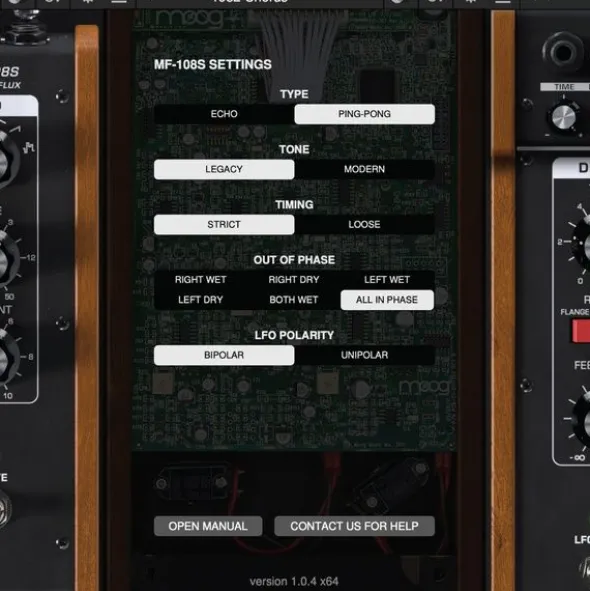Click CONTACT US FOR HELP button

[354, 526]
